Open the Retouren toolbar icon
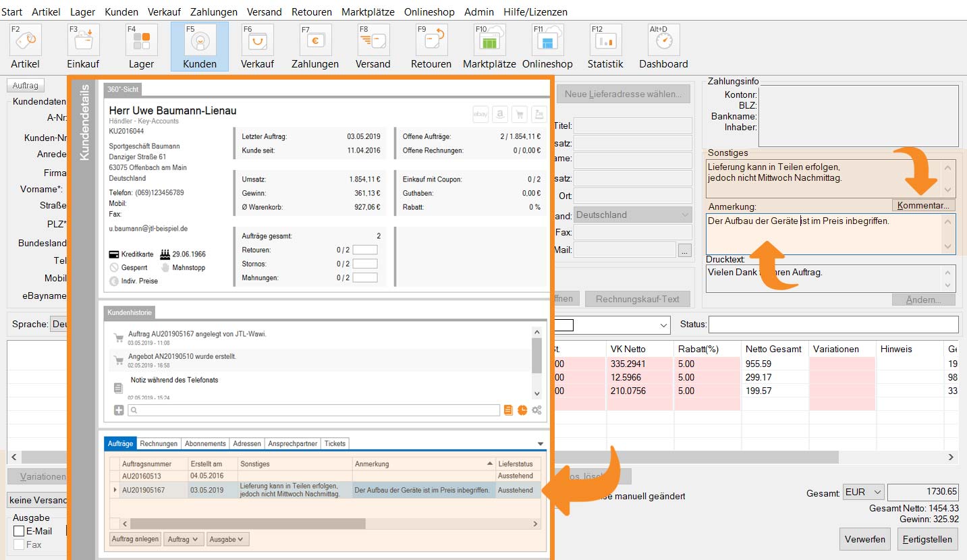 point(431,40)
